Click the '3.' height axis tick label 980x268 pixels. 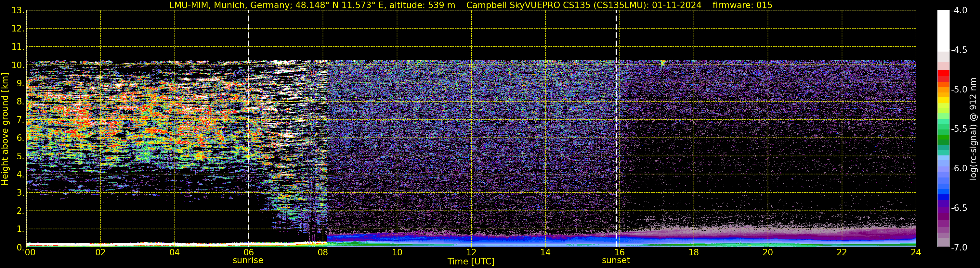[20, 193]
